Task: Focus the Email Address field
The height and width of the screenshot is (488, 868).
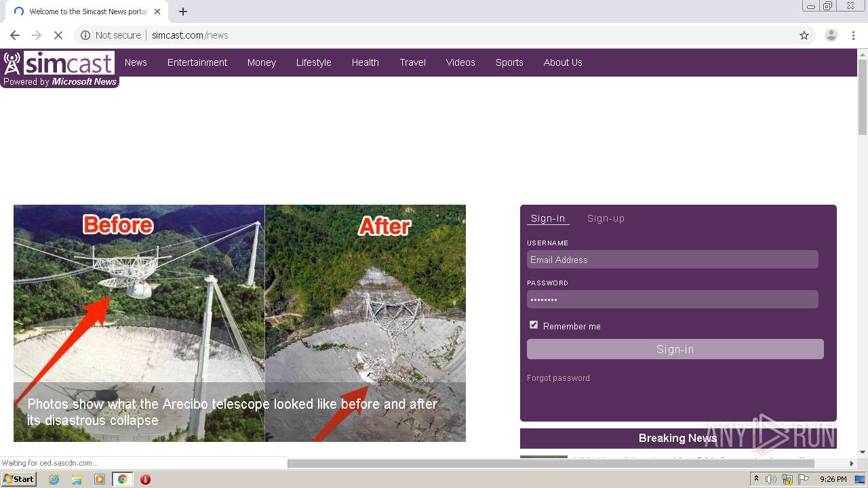Action: pyautogui.click(x=673, y=260)
